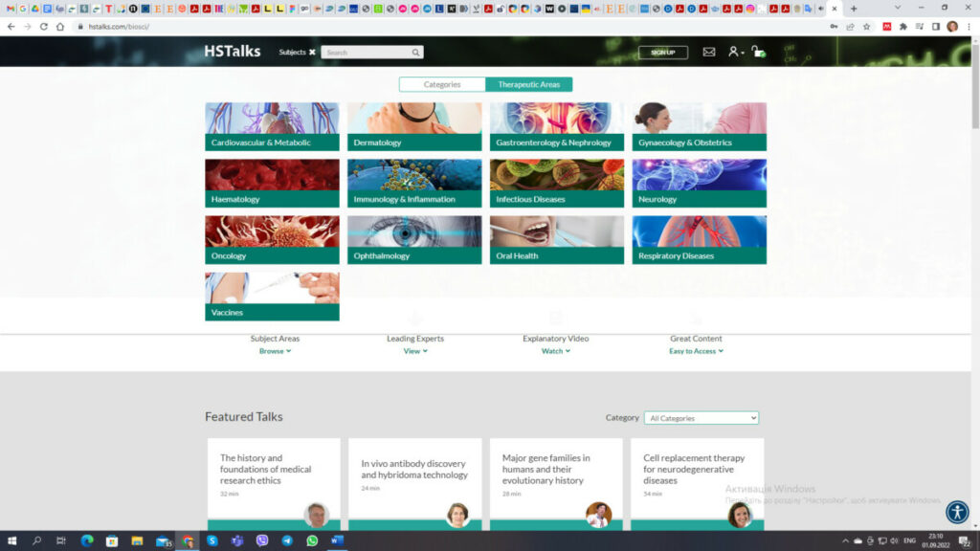Expand the Browse dropdown under Subject Areas
This screenshot has width=980, height=551.
point(275,351)
